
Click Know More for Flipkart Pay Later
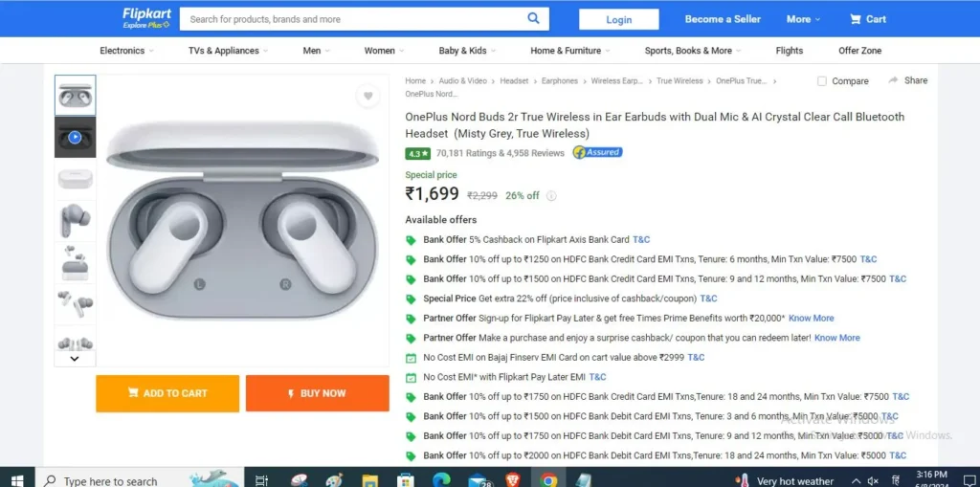pyautogui.click(x=811, y=318)
